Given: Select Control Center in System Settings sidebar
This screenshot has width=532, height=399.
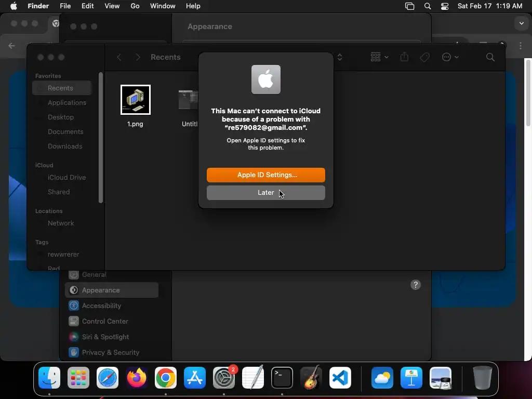Looking at the screenshot, I should click(112, 321).
